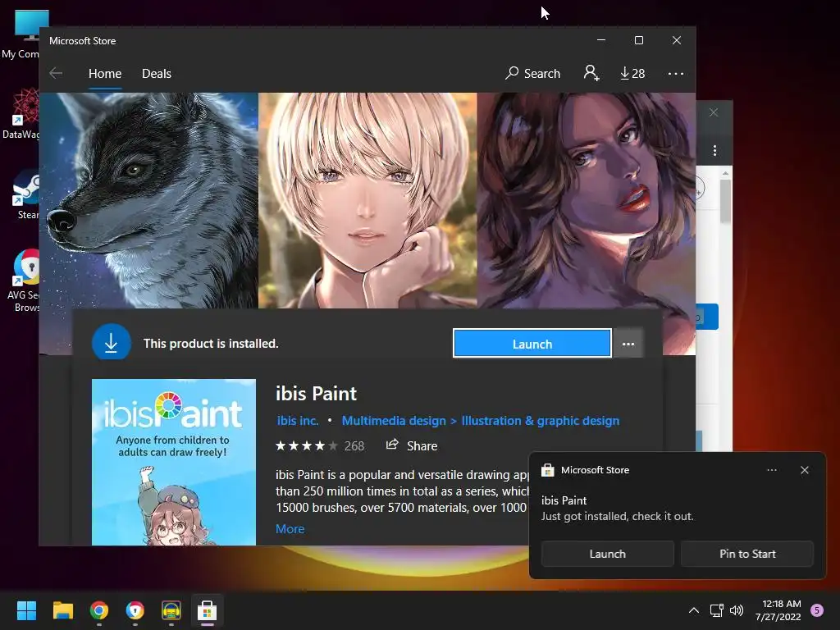
Task: Open Illustration & graphic design category link
Action: click(540, 421)
